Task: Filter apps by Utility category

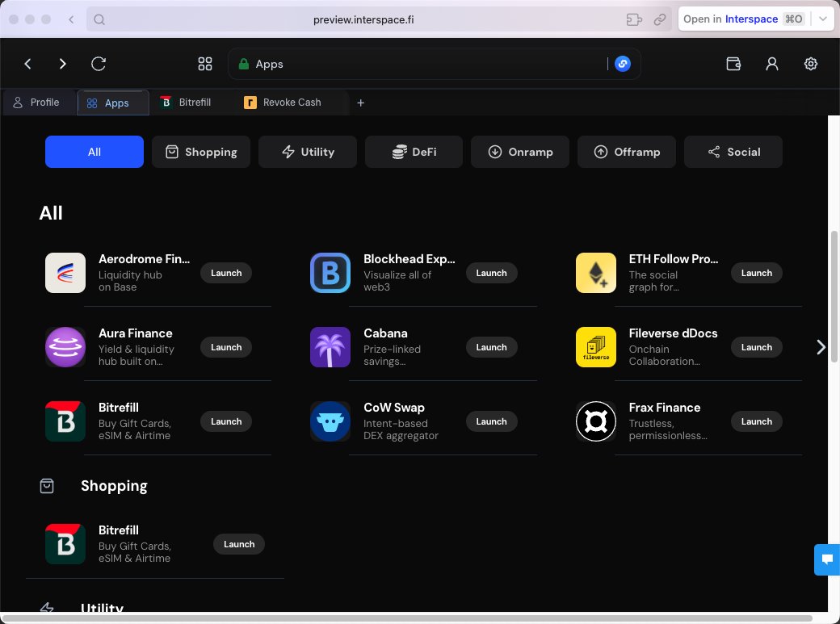Action: coord(308,152)
